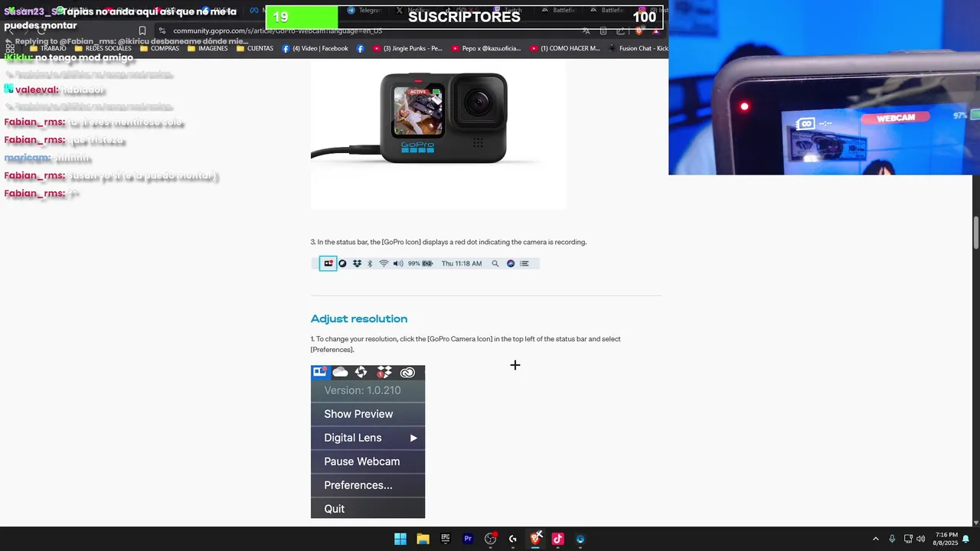This screenshot has height=551, width=980.
Task: Bookmark this page using the bookmark icon
Action: coord(142,31)
